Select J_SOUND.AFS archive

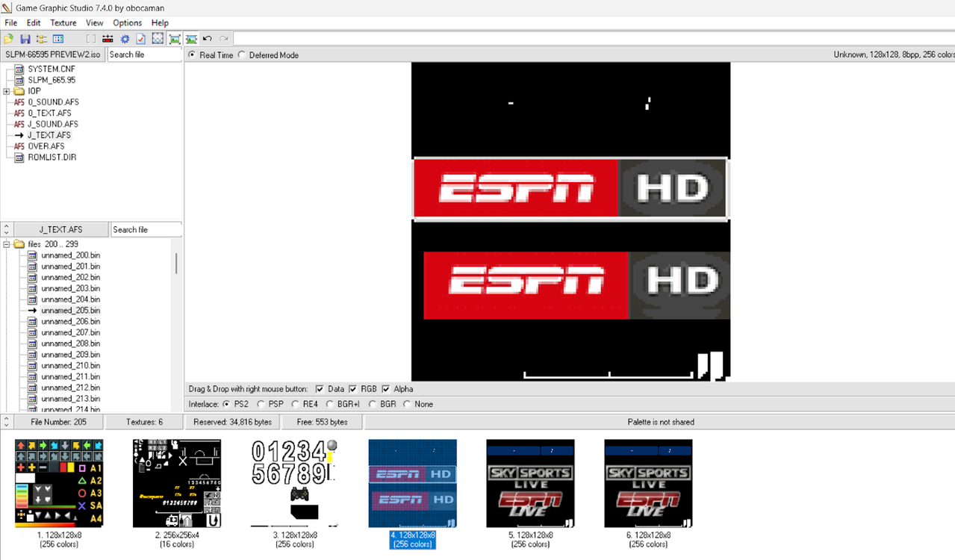53,124
